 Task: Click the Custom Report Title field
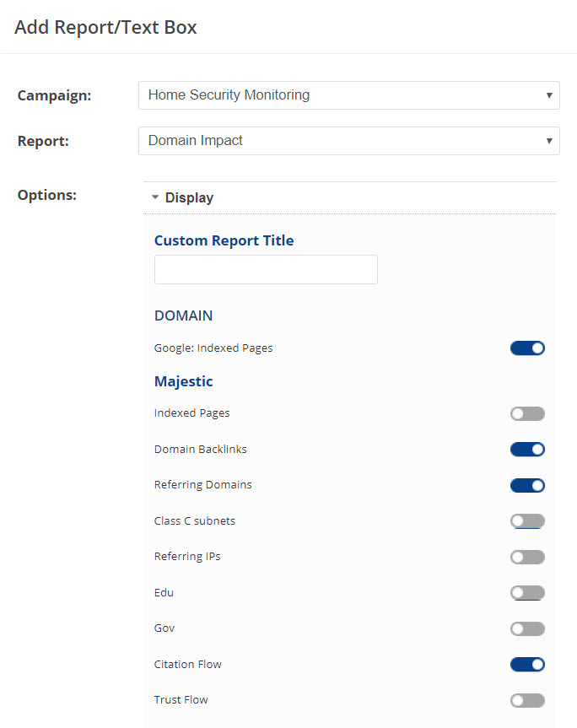tap(266, 270)
